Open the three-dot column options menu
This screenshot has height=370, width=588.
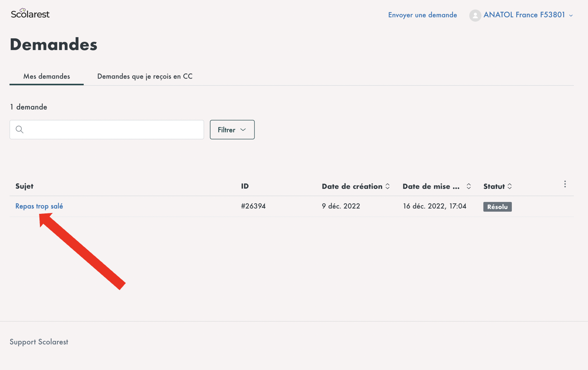pos(564,184)
